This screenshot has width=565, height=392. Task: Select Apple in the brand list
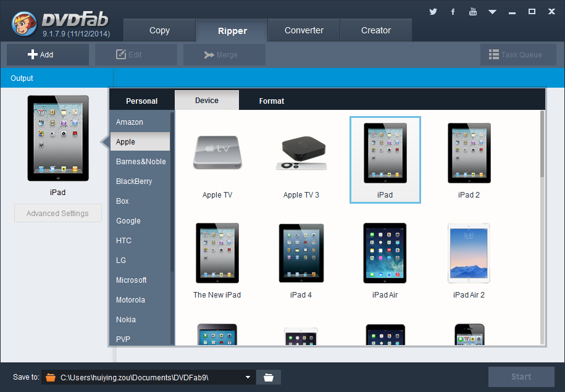(140, 141)
